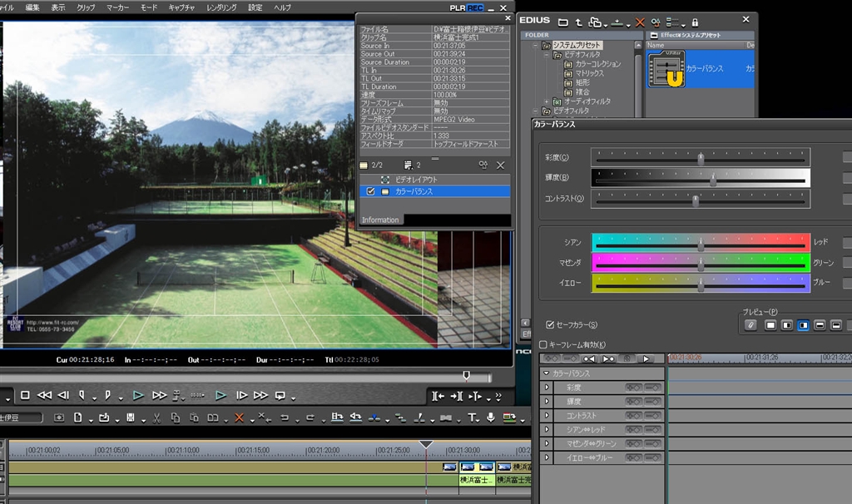This screenshot has height=504, width=852.
Task: Collapse the カラーバランス keyframe group
Action: click(x=546, y=373)
